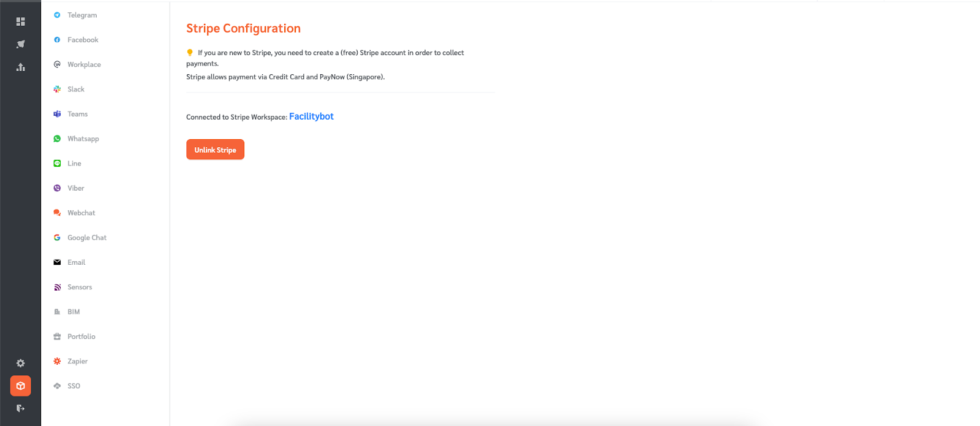Click the Email envelope icon
The width and height of the screenshot is (980, 426).
pos(57,262)
